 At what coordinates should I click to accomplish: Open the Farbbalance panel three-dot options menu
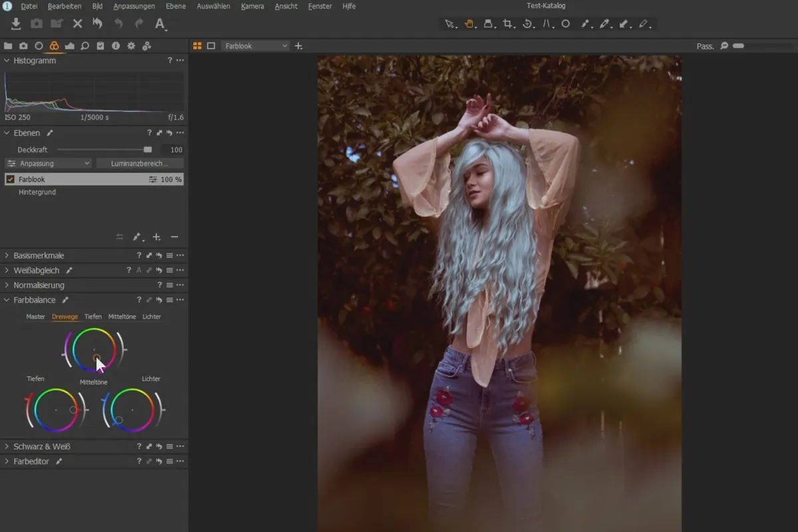pyautogui.click(x=180, y=300)
